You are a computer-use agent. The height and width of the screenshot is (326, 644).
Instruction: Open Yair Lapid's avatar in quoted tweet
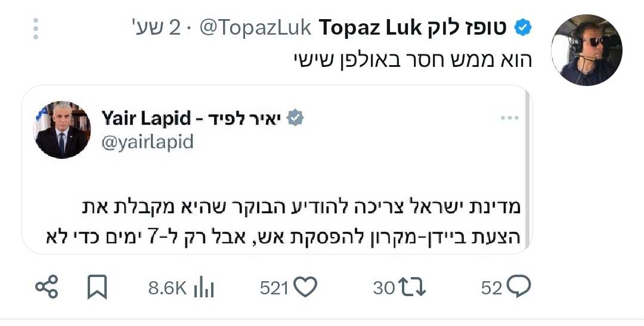point(63,130)
